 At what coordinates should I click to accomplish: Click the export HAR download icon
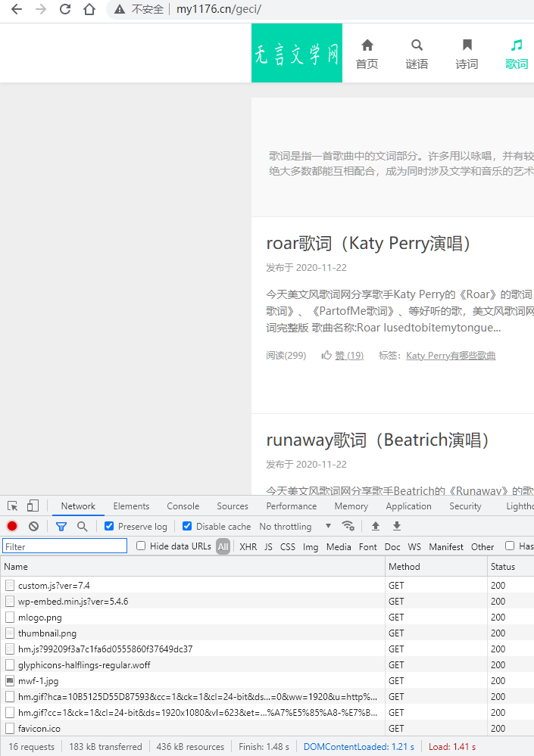tap(396, 526)
